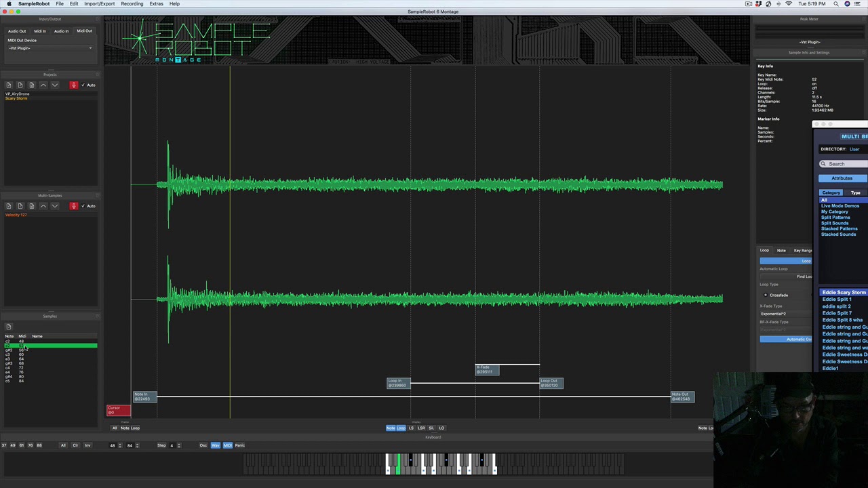Screen dimensions: 868x488
Task: Open the Edit menu
Action: pos(74,3)
